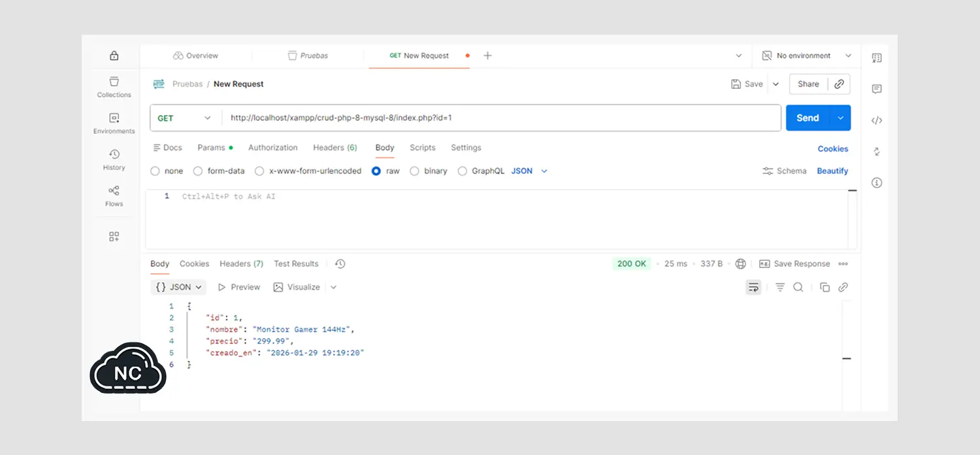This screenshot has height=455, width=980.
Task: Open the Environments sidebar section
Action: point(114,124)
